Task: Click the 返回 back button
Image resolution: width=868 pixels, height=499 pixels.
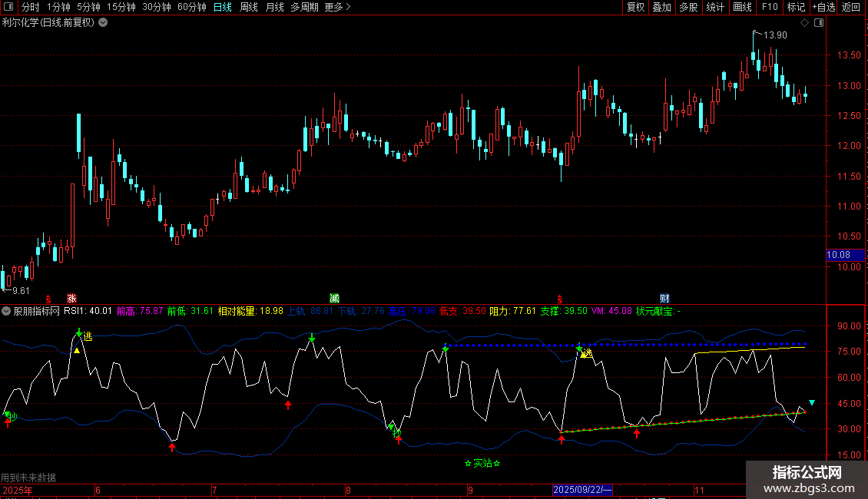Action: [x=851, y=7]
